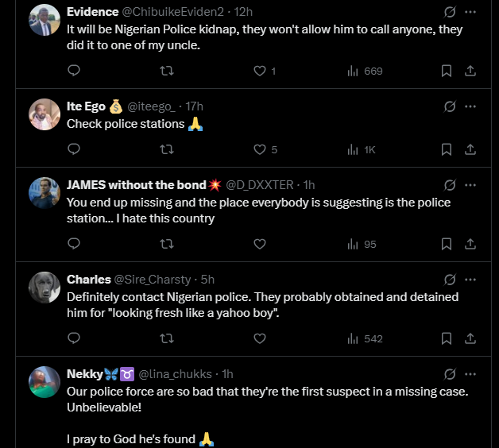
Task: Open @Sire_Charsty profile link
Action: pyautogui.click(x=153, y=279)
